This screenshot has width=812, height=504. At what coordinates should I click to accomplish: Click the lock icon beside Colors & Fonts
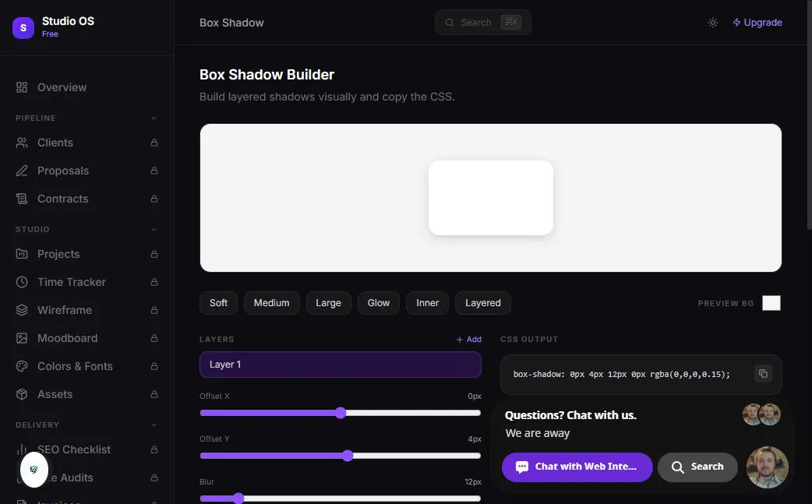[x=154, y=366]
